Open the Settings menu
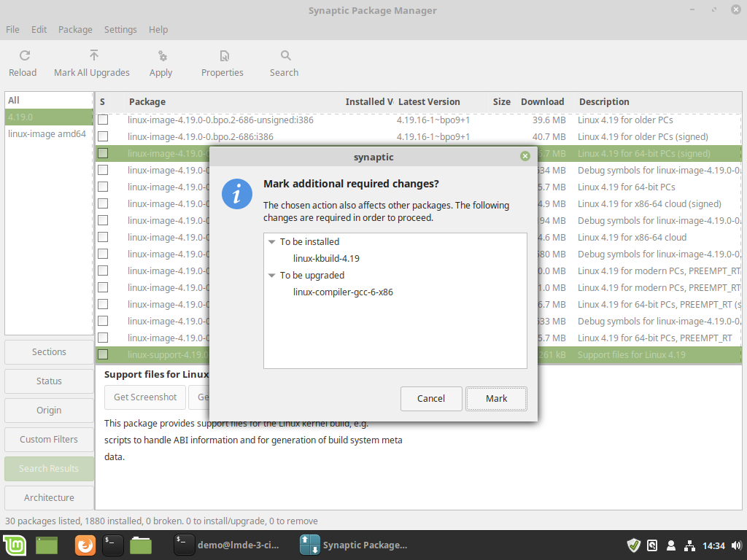 click(x=120, y=29)
